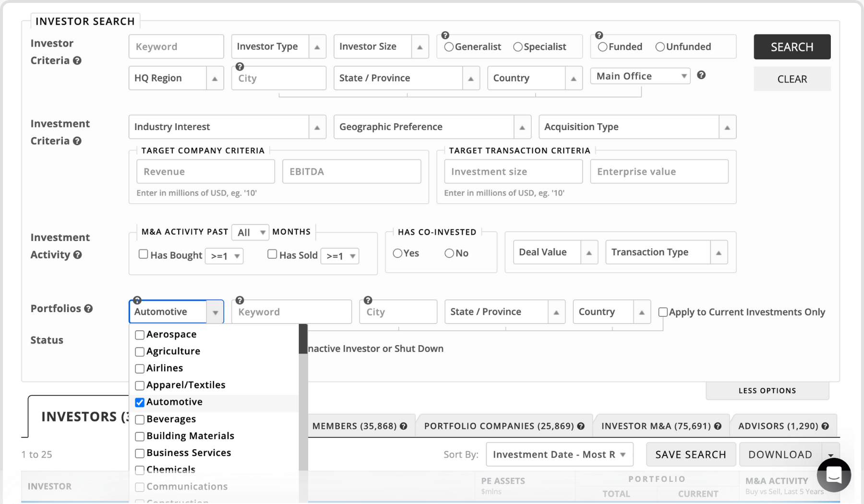Image resolution: width=864 pixels, height=504 pixels.
Task: Click the industry list scrollbar thumb
Action: point(303,339)
